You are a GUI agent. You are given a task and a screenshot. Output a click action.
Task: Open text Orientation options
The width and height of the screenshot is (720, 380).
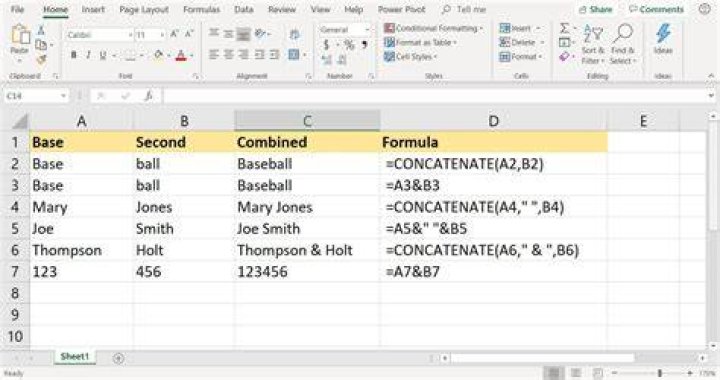pos(260,33)
